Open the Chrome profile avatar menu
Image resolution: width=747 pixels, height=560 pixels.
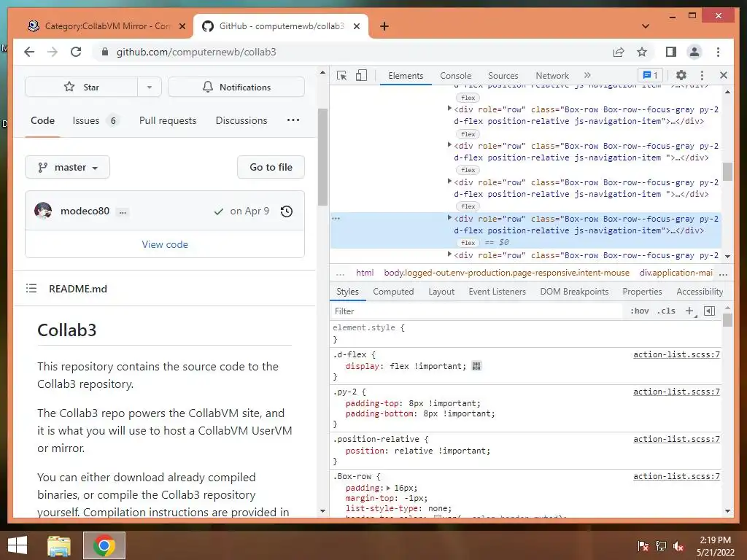tap(694, 52)
